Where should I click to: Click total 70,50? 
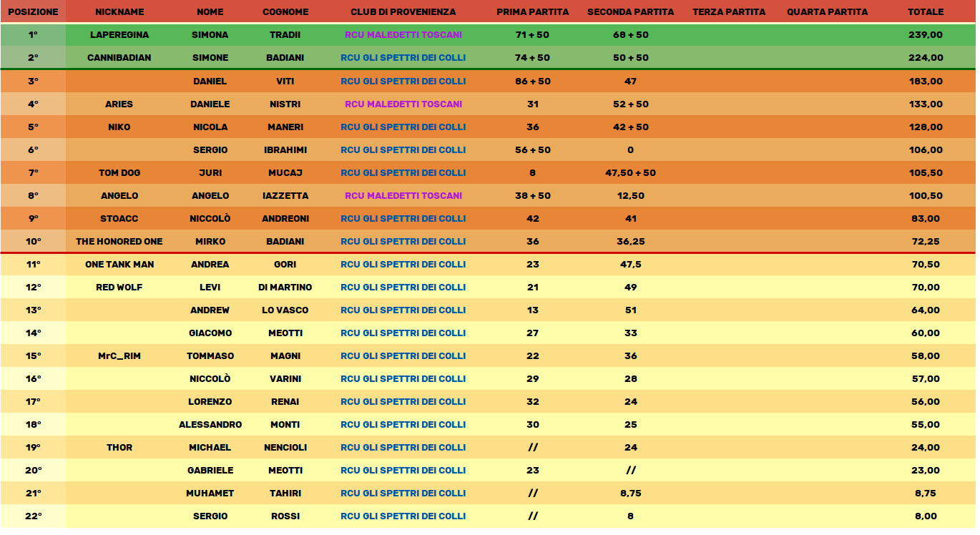click(926, 265)
